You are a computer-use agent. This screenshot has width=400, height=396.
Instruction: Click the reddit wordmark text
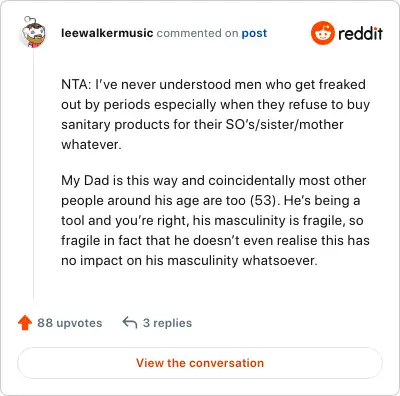pos(360,33)
